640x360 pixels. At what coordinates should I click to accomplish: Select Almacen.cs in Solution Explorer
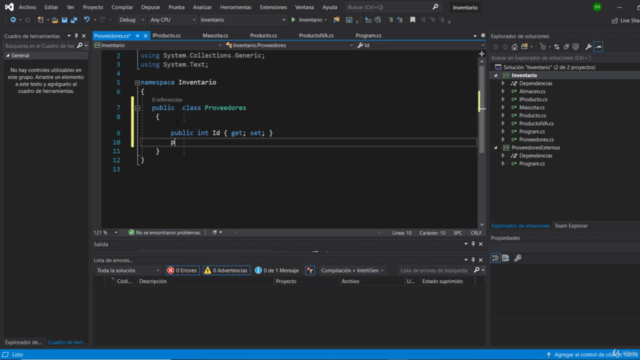pos(532,91)
